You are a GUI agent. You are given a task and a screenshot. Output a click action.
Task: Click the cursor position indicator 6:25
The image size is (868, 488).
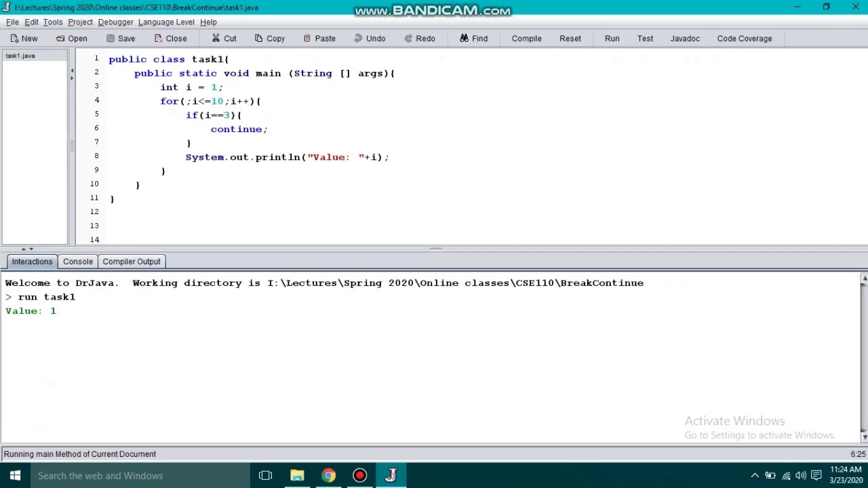point(858,454)
